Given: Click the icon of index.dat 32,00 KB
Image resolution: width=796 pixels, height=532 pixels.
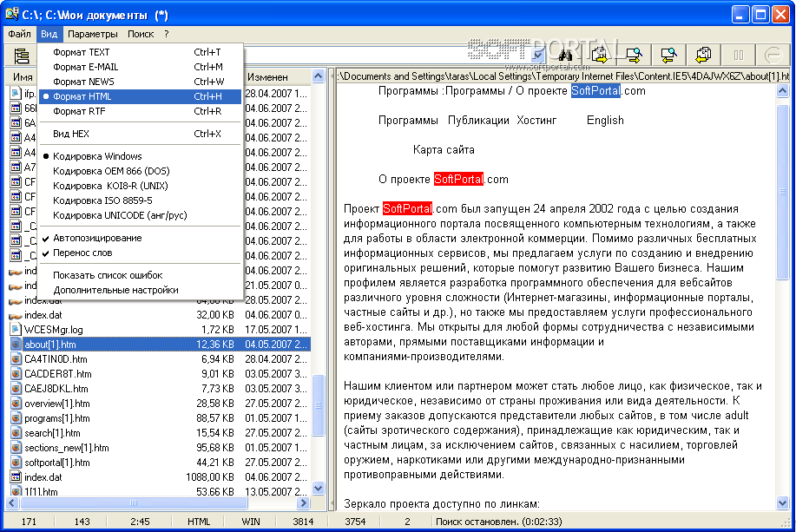Looking at the screenshot, I should (x=16, y=315).
